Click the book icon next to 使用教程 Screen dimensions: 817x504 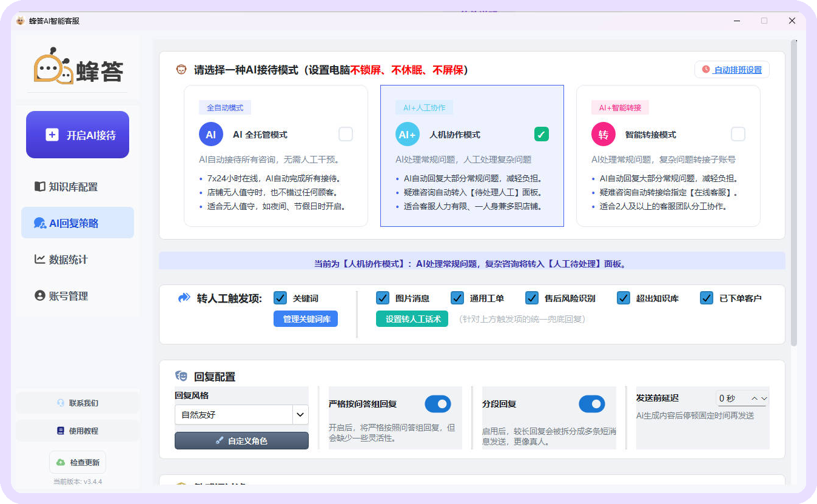click(x=60, y=431)
